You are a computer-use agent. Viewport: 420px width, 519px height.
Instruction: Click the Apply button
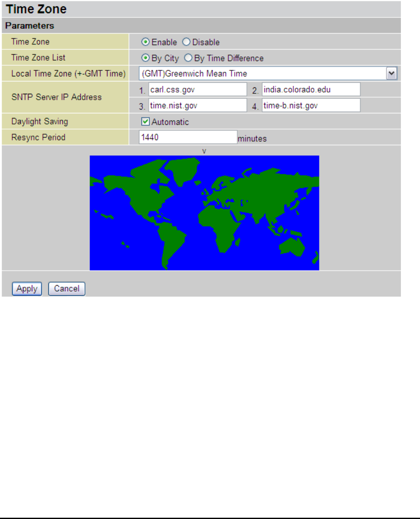27,289
